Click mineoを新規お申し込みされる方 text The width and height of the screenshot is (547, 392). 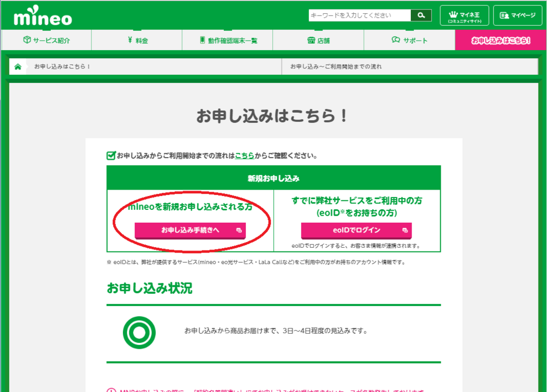[x=190, y=207]
